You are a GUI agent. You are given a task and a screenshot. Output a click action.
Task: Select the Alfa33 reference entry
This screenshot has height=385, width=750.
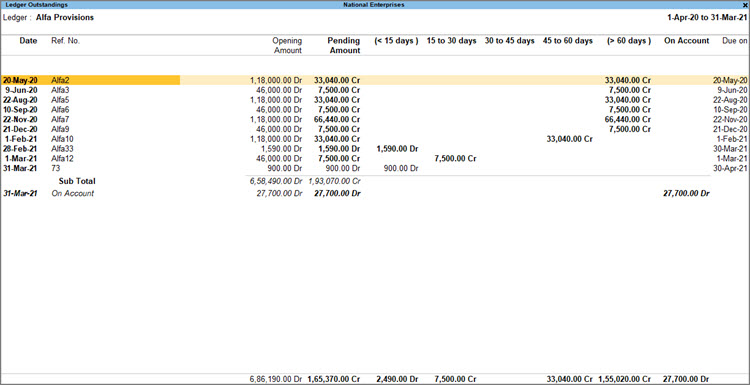coord(62,149)
